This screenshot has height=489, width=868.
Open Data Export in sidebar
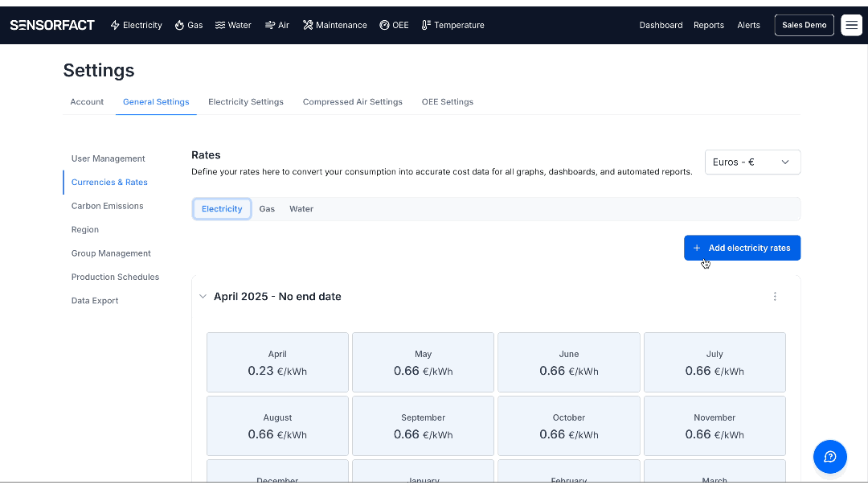tap(95, 301)
